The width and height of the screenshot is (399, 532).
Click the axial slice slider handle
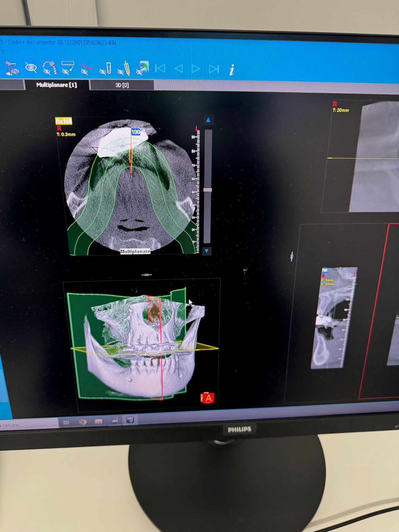(208, 190)
